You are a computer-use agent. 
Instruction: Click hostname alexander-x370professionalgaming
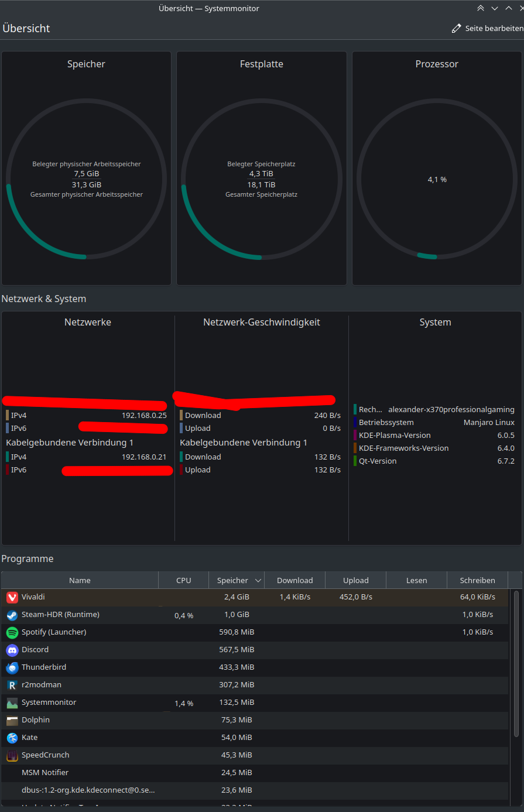[451, 409]
